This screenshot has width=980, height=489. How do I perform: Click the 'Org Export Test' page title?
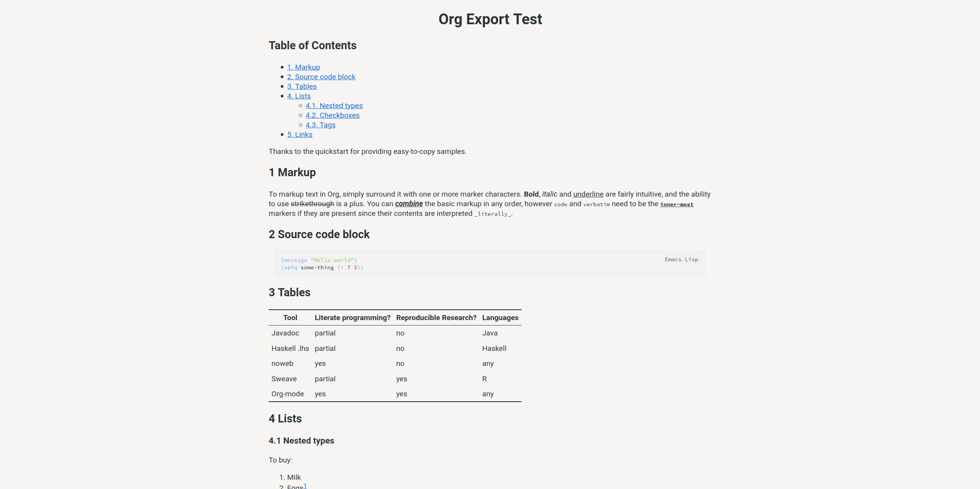(490, 19)
